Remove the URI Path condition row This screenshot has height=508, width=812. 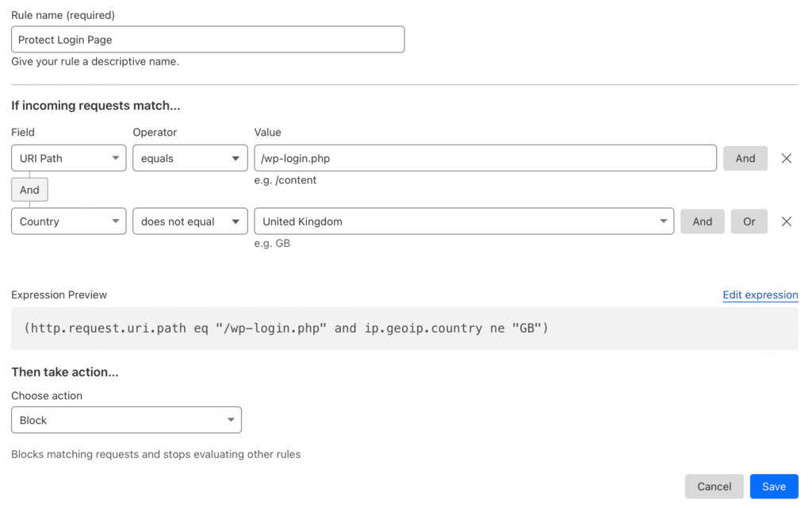pos(786,158)
